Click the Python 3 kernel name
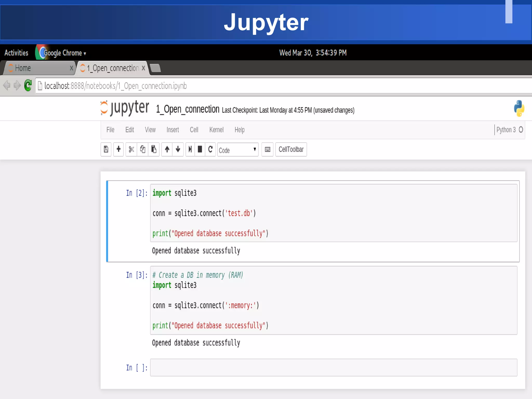The image size is (532, 399). [x=506, y=130]
